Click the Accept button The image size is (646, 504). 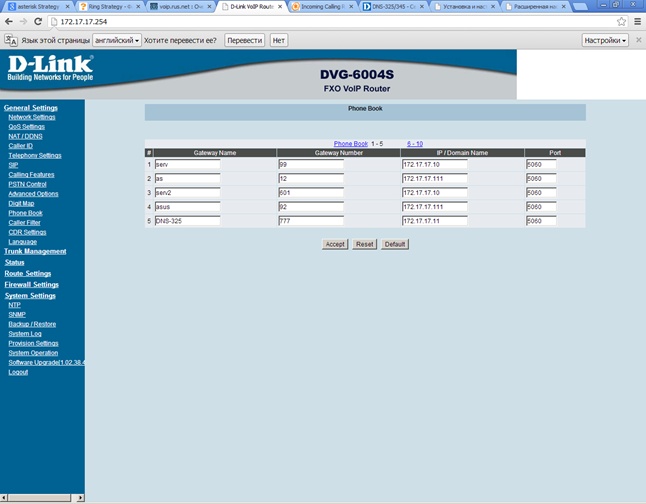click(x=335, y=244)
